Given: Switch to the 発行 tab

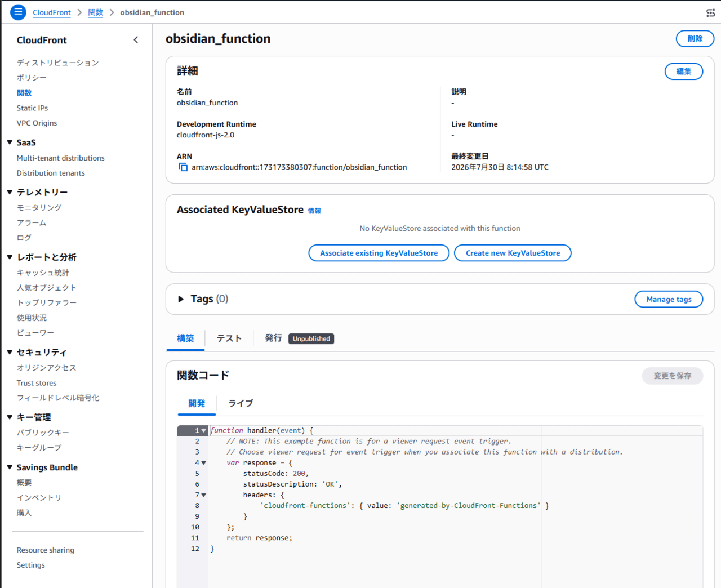Looking at the screenshot, I should tap(273, 338).
